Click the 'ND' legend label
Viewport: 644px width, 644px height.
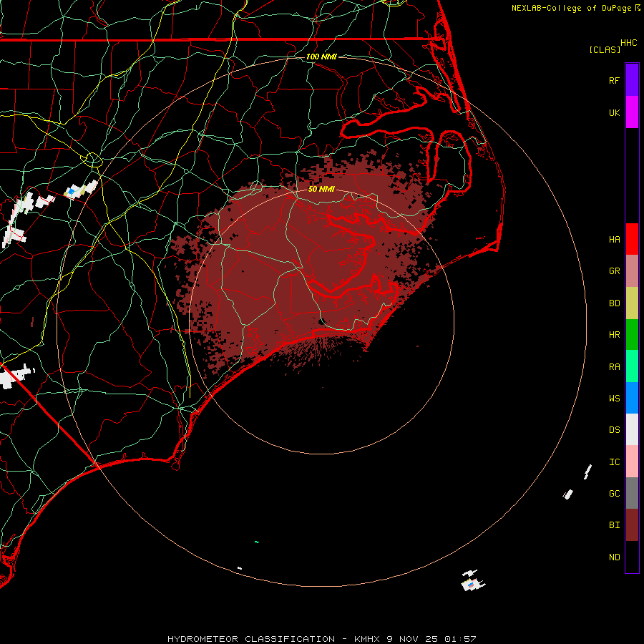(614, 557)
